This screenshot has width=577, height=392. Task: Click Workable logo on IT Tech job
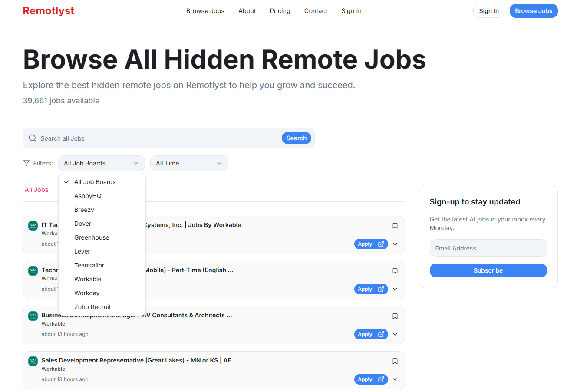tap(33, 226)
